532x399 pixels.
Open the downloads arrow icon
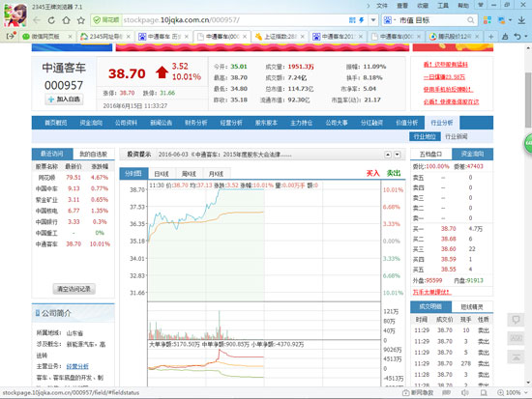pyautogui.click(x=521, y=20)
